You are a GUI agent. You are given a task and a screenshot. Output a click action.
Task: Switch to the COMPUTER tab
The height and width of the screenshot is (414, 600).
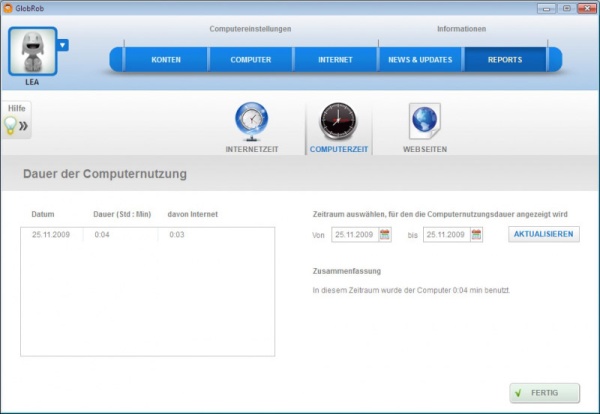(251, 60)
